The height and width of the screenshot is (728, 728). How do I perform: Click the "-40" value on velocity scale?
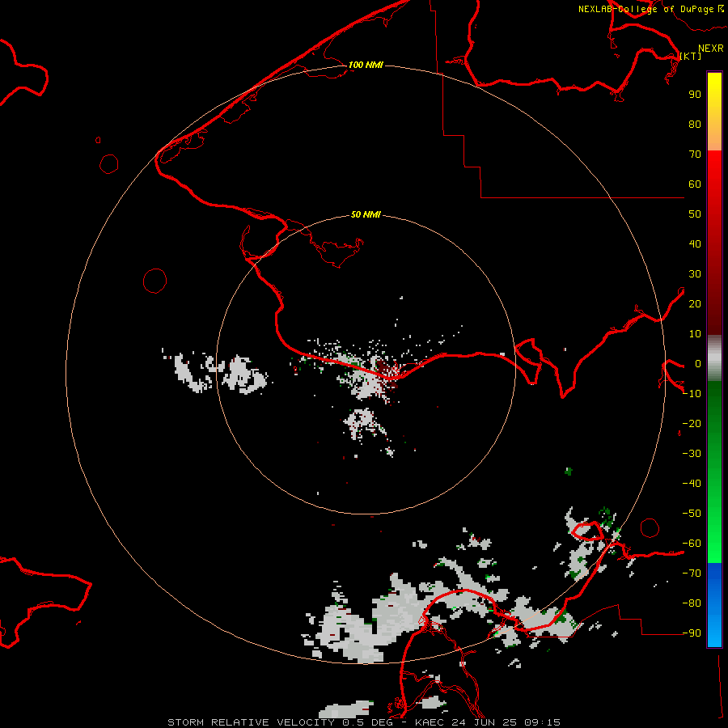click(692, 484)
